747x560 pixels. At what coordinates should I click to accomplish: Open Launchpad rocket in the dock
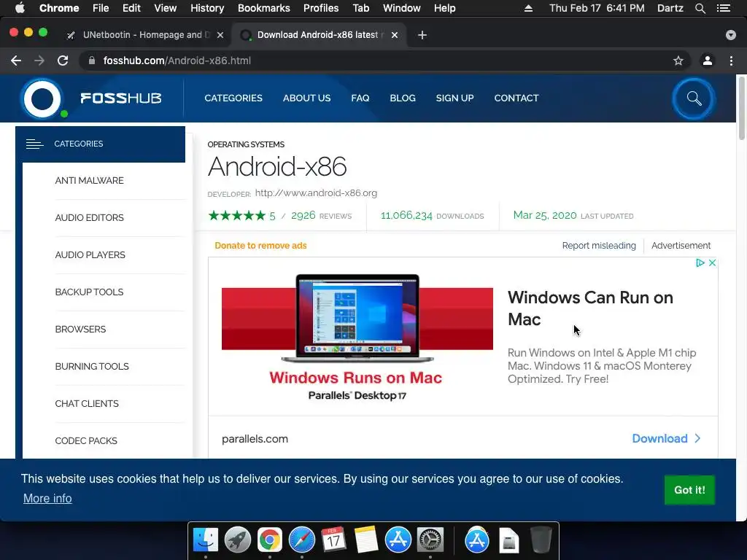[238, 540]
